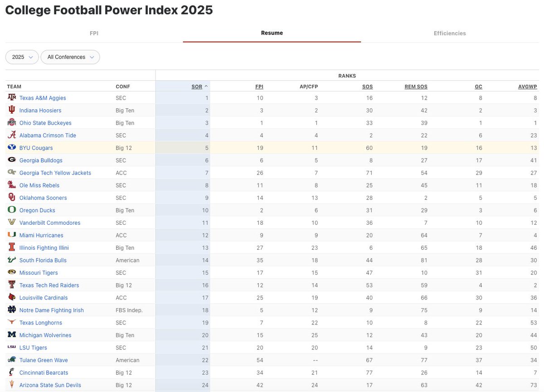Click the Vanderbilt Commodores logo

point(12,223)
